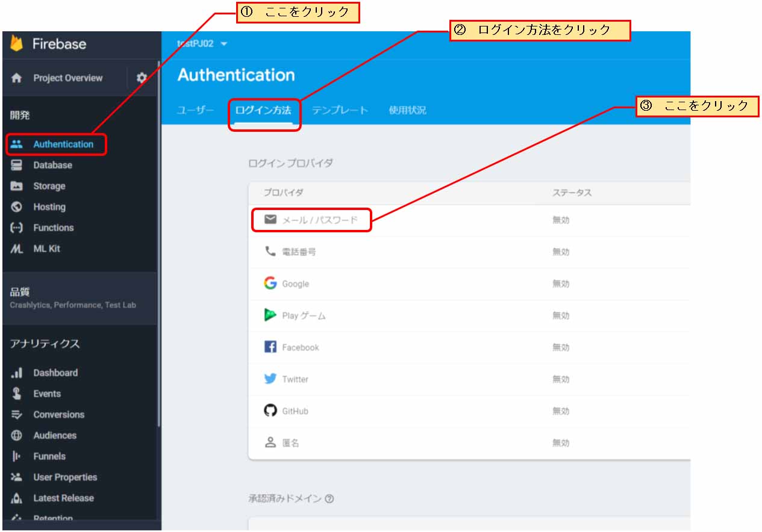Select Hosting globe icon in sidebar
Screen dimensions: 762x532
coord(17,207)
